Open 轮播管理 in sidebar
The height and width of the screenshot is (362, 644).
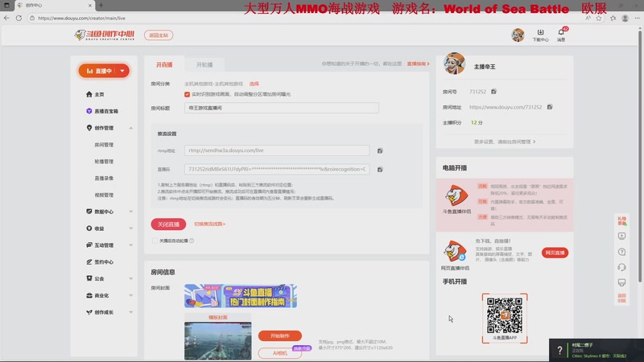104,162
